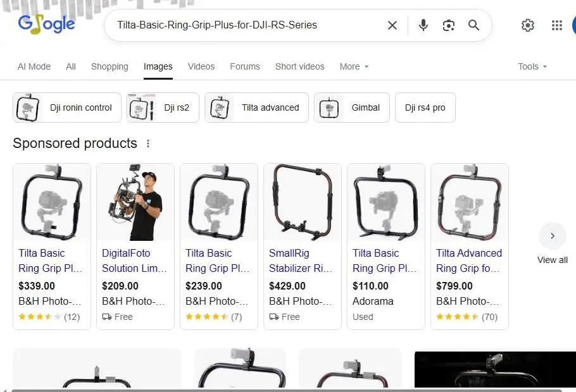Open Google Lens image search
Image resolution: width=576 pixels, height=392 pixels.
[448, 25]
